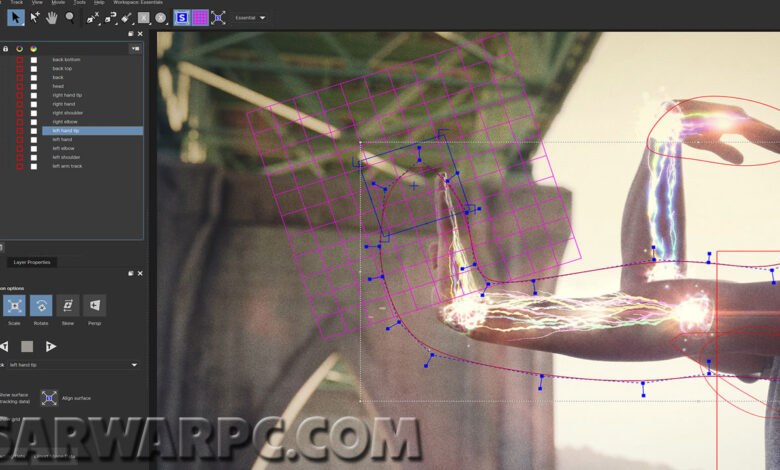Click the Align Surface toolbar icon
Image resolution: width=780 pixels, height=470 pixels.
218,18
